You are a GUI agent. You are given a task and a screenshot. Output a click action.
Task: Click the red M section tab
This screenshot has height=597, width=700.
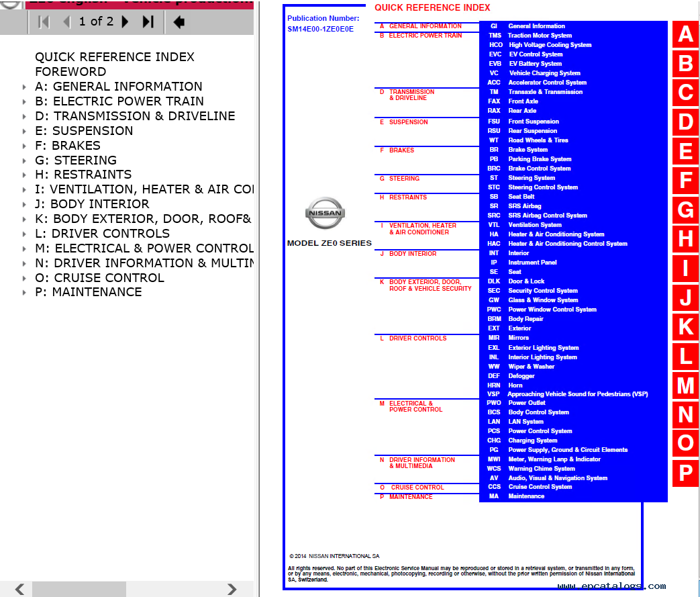coord(686,385)
